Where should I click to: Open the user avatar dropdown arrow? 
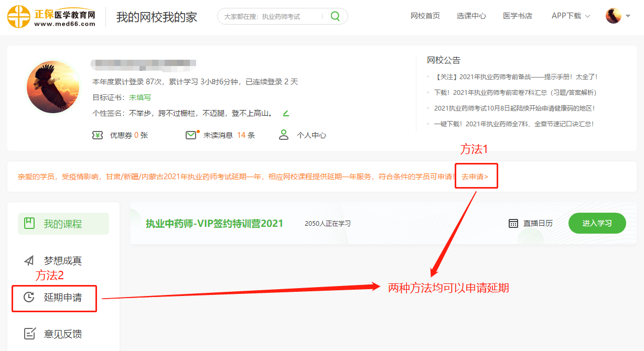(628, 16)
